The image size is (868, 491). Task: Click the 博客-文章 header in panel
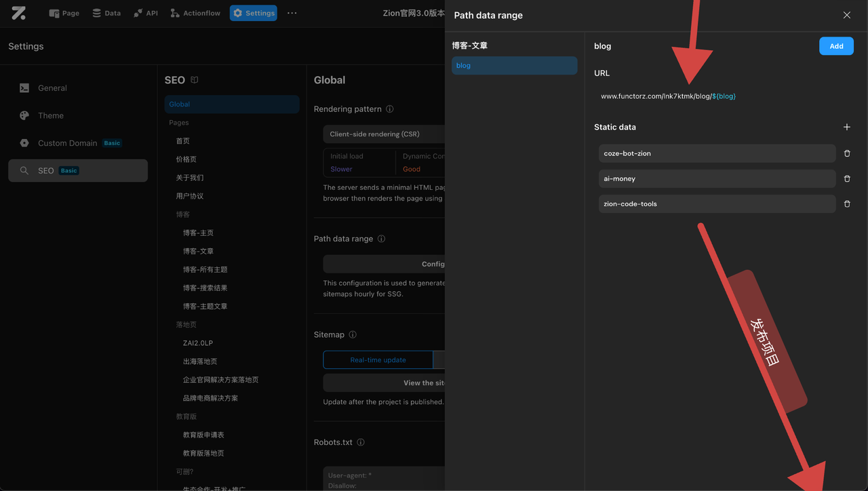click(470, 45)
